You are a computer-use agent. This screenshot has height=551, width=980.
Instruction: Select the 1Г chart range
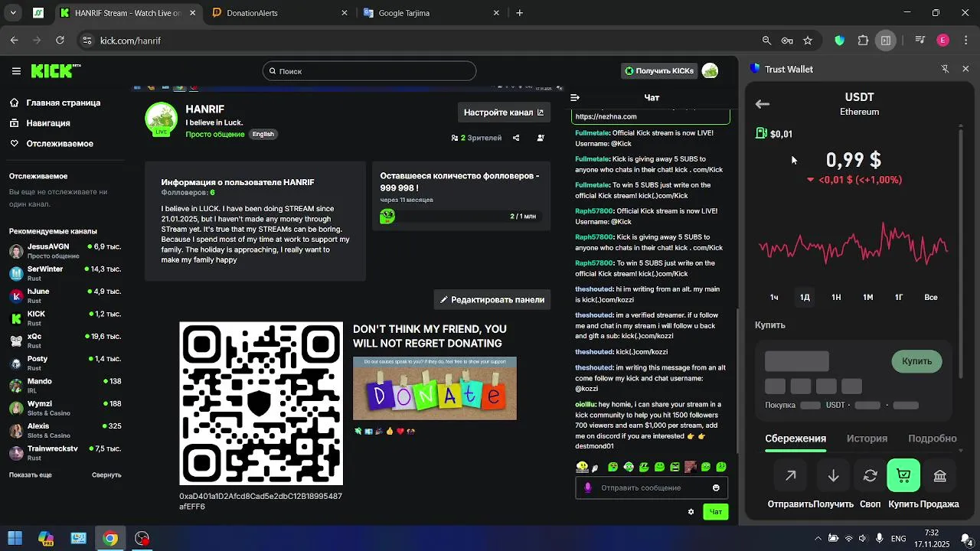(899, 297)
